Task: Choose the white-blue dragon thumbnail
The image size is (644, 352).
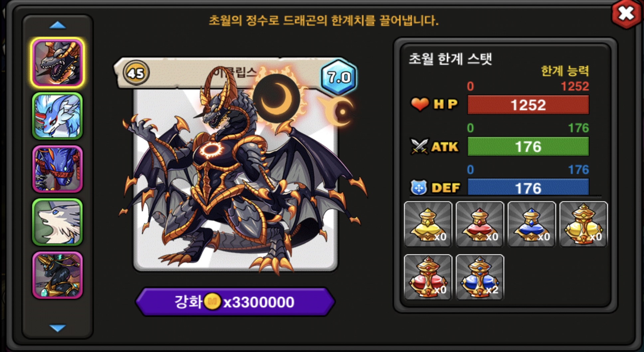Action: [x=58, y=116]
